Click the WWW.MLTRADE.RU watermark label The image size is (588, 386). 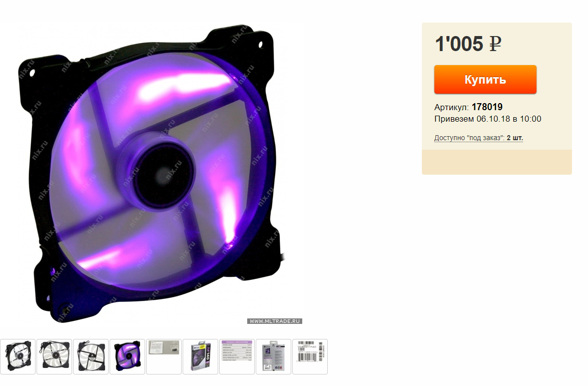(x=275, y=321)
